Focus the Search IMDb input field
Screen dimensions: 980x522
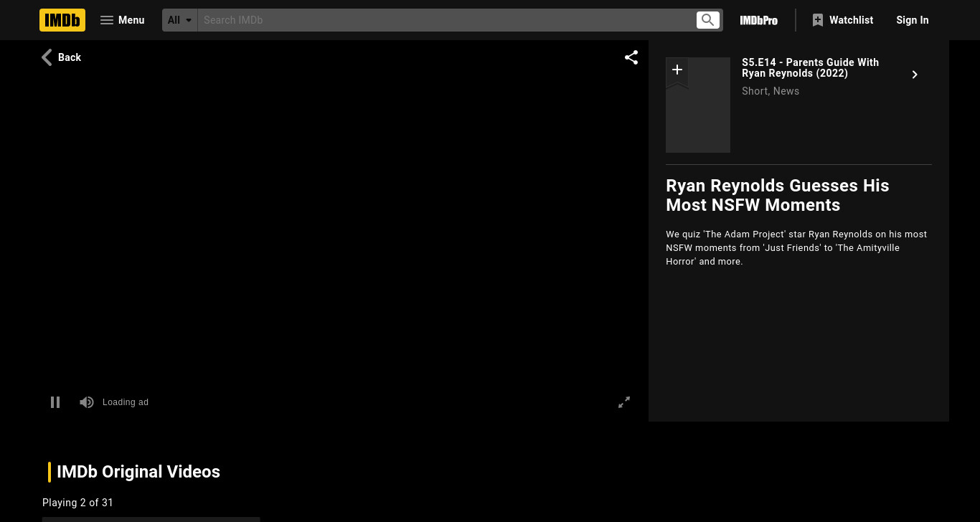446,20
